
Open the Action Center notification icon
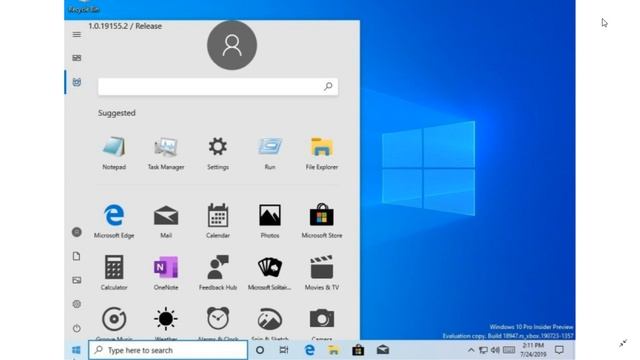click(560, 350)
